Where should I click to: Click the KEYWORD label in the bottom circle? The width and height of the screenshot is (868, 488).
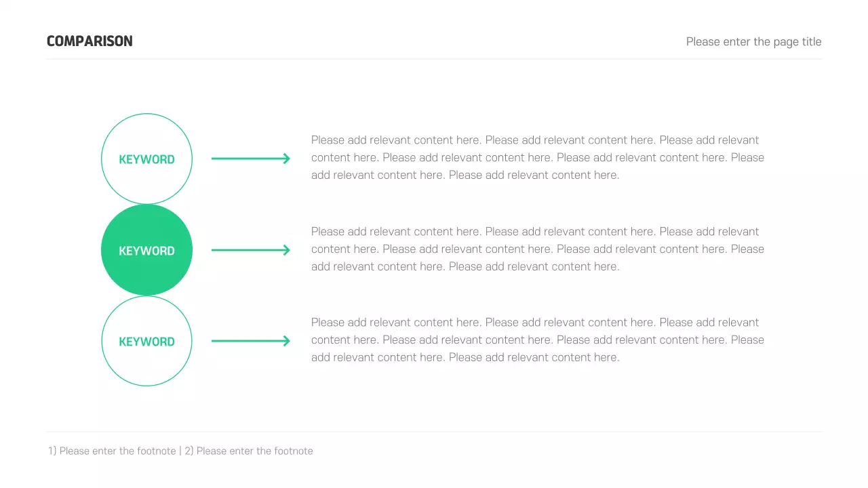pos(146,342)
